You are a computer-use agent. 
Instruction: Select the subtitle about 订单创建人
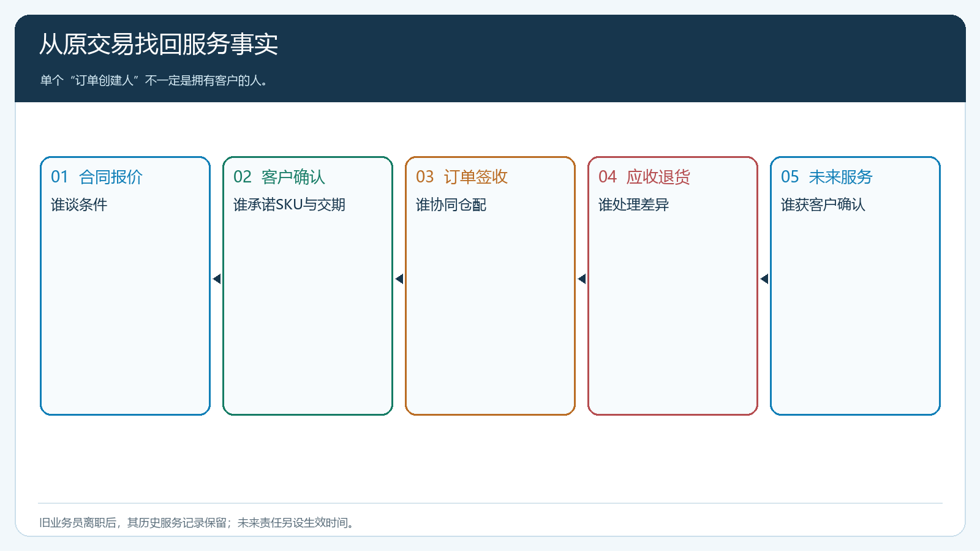[x=154, y=80]
